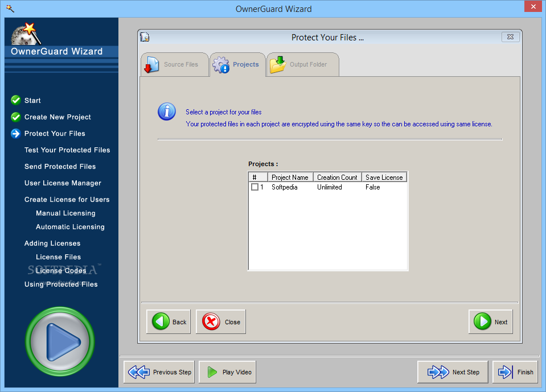
Task: Click the notepad icon in the dialog title
Action: (145, 37)
